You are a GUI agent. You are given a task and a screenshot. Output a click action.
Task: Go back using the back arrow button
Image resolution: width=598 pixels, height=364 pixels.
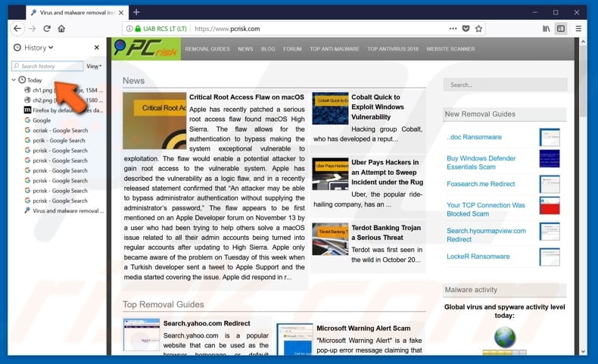point(17,29)
